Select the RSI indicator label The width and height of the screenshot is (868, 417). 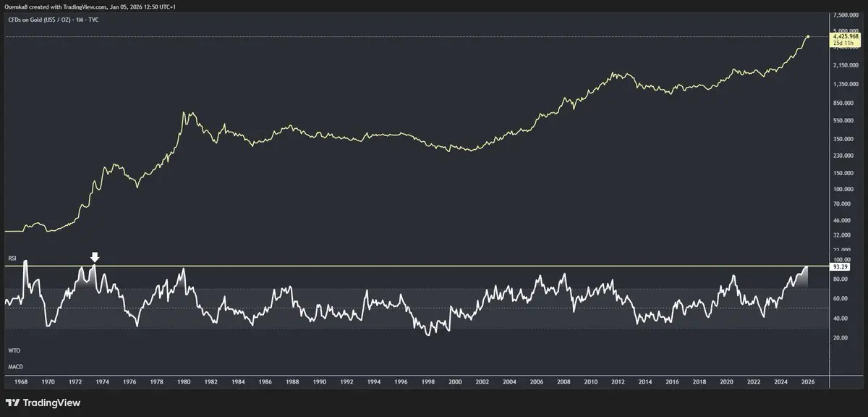click(12, 258)
